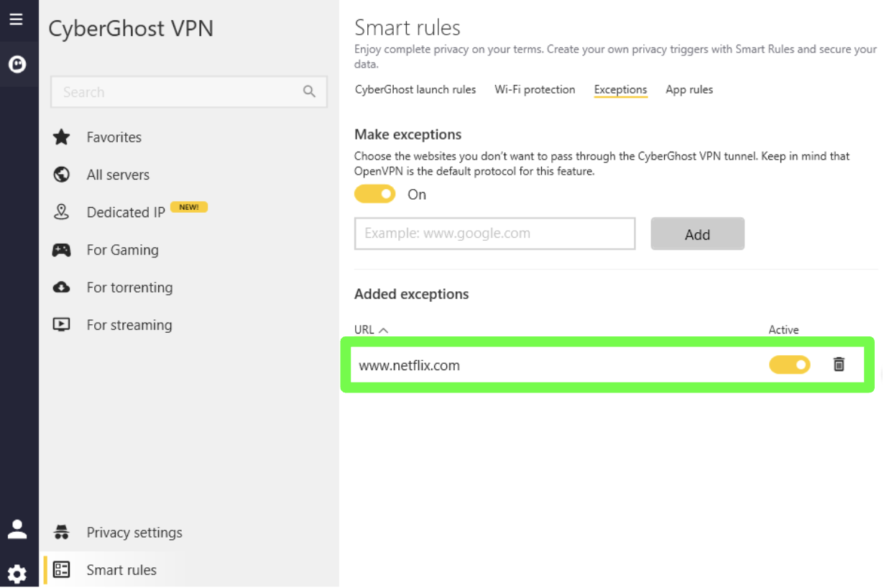
Task: Select the www.netflix.com URL text
Action: click(x=409, y=365)
